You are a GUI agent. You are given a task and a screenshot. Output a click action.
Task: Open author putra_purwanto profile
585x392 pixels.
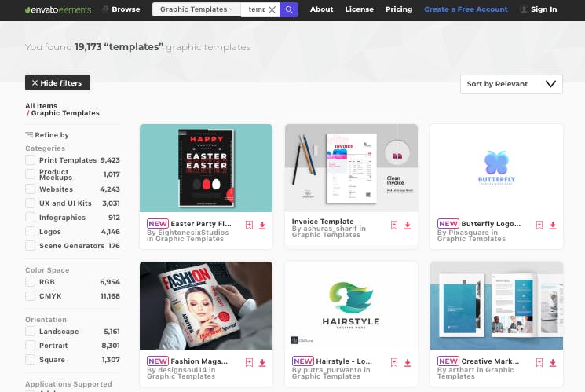[331, 369]
